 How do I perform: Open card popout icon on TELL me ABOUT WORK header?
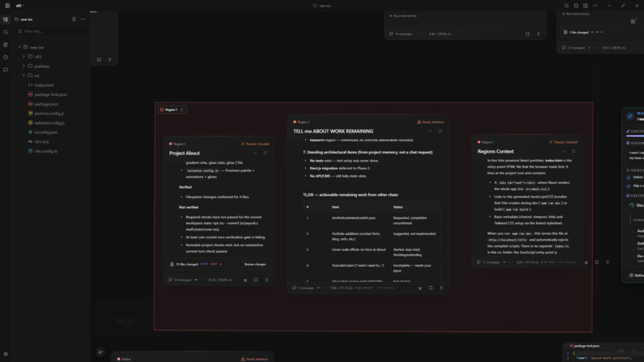[x=440, y=131]
